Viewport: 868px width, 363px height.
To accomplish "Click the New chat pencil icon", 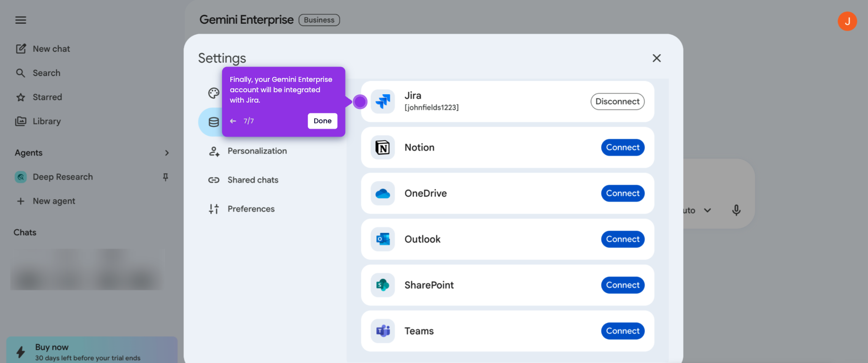I will click(21, 49).
